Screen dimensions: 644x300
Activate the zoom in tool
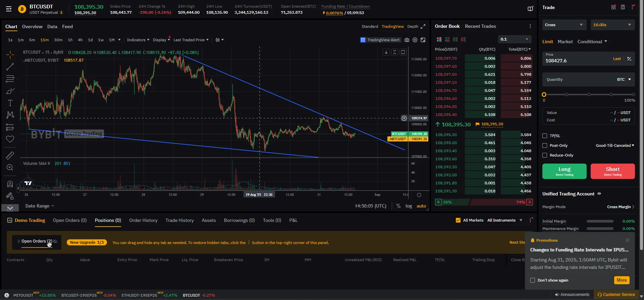tap(10, 167)
